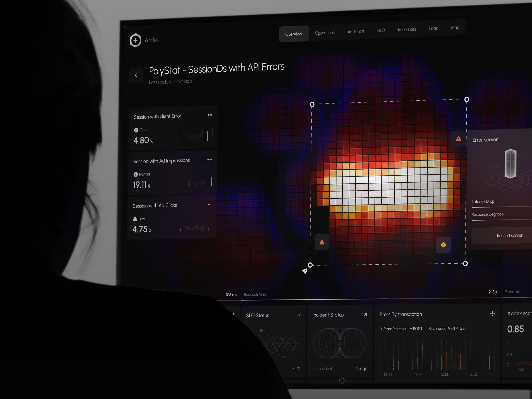Open SLO Status expand arrow
This screenshot has height=399, width=532.
click(298, 315)
